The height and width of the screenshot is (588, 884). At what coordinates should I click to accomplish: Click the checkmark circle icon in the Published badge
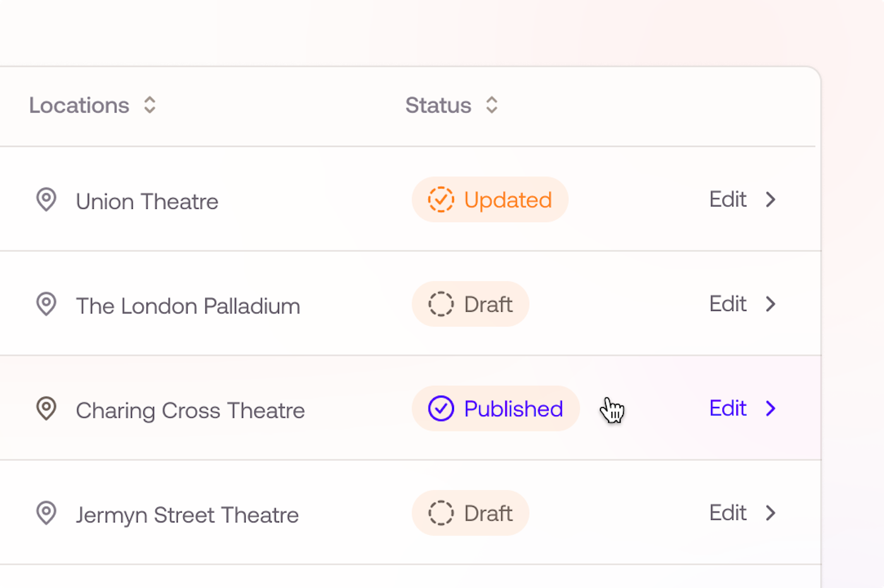[x=441, y=409]
